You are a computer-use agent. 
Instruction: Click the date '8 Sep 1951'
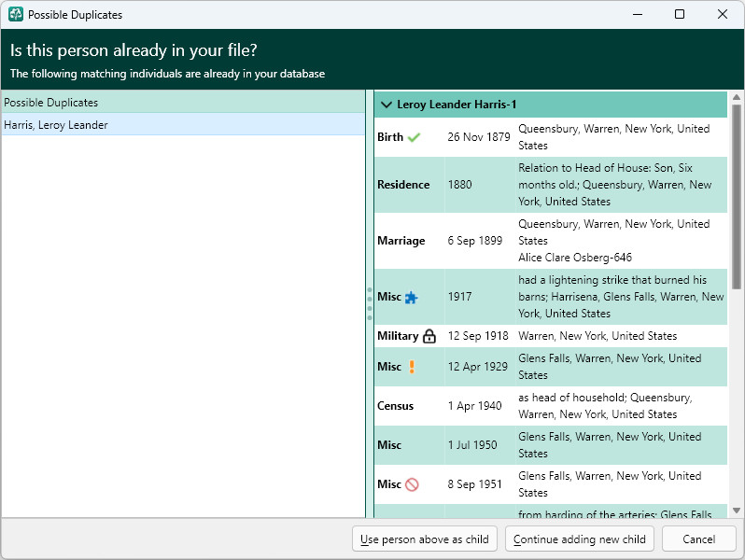pyautogui.click(x=474, y=484)
